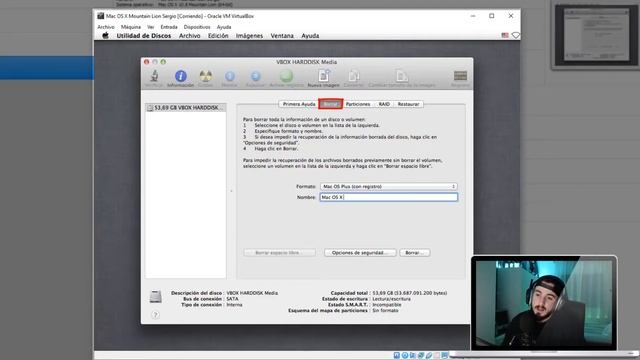Open the Formato dropdown list

pos(389,187)
